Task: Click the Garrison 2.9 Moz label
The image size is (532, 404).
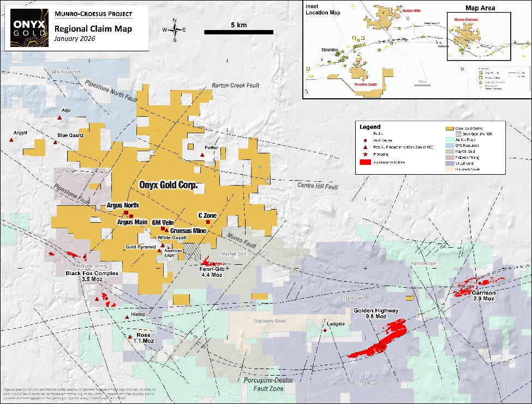Action: click(x=483, y=295)
